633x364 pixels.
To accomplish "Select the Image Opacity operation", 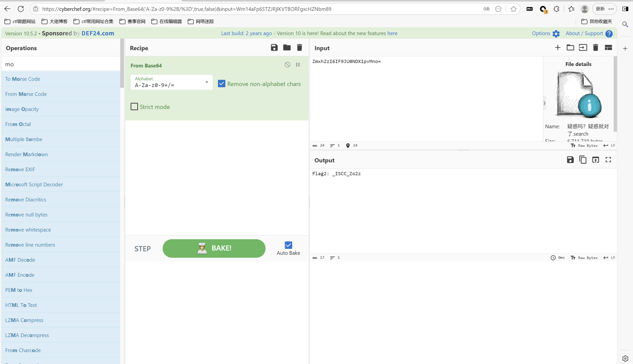I will click(61, 109).
